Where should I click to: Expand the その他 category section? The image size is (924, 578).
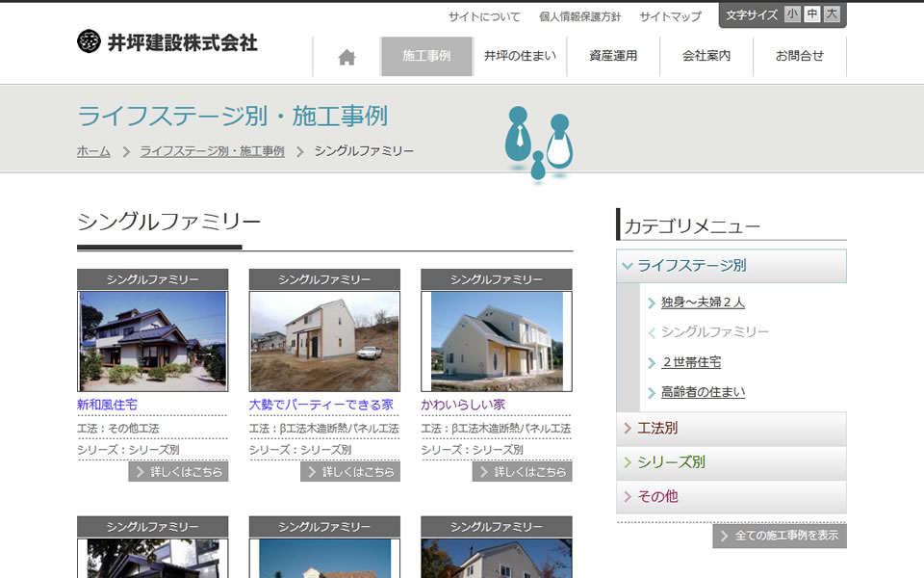[x=731, y=497]
